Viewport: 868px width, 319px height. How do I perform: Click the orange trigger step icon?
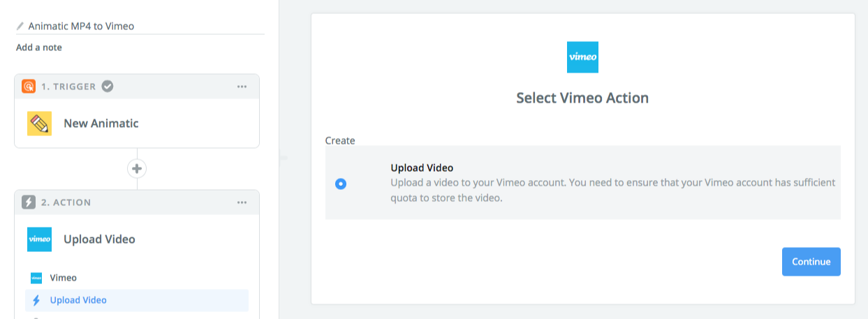pos(29,87)
